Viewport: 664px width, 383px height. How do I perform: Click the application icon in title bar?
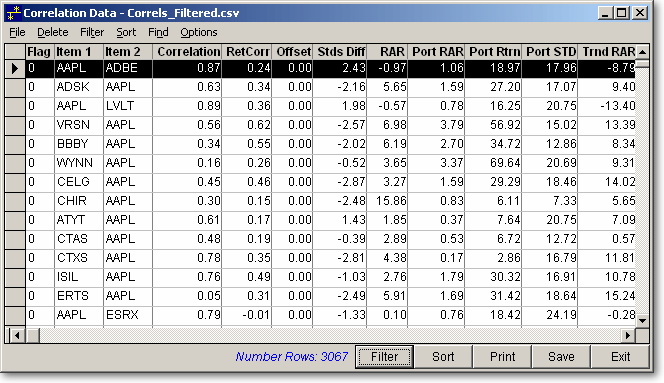point(13,13)
